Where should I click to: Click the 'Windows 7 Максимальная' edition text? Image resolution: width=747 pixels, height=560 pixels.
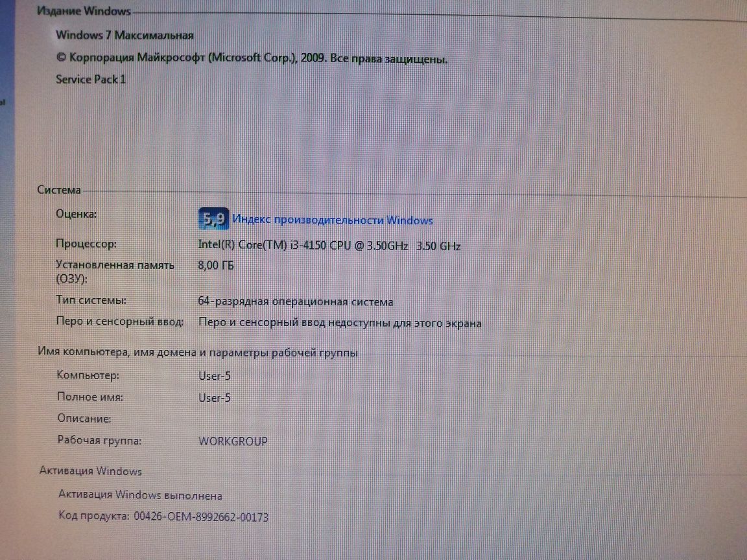click(x=124, y=35)
